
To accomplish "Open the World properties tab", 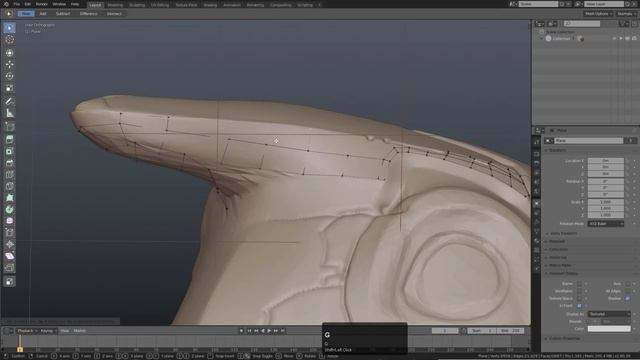I will pyautogui.click(x=536, y=191).
